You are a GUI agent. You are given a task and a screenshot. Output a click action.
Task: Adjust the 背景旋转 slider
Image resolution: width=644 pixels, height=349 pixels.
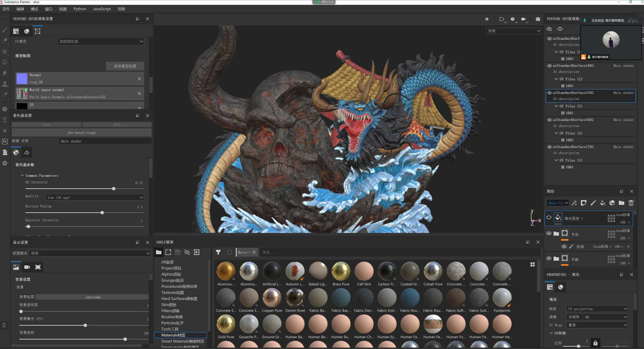[125, 339]
